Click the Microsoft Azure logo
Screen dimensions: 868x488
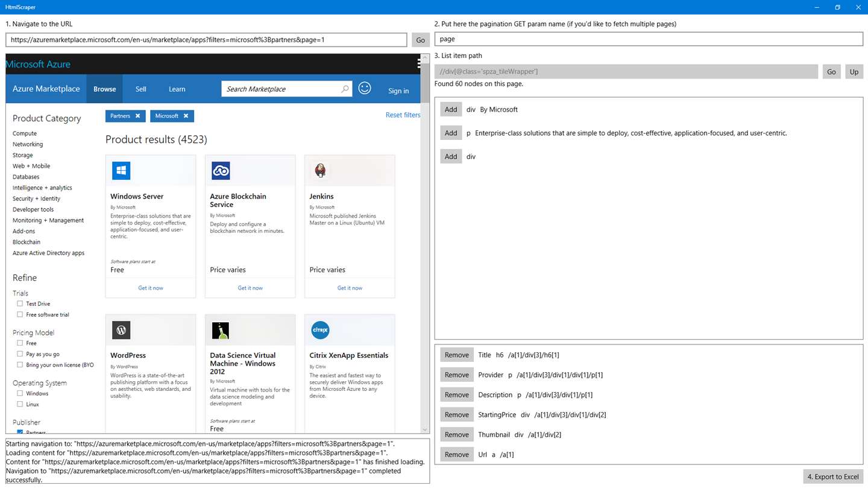[38, 64]
